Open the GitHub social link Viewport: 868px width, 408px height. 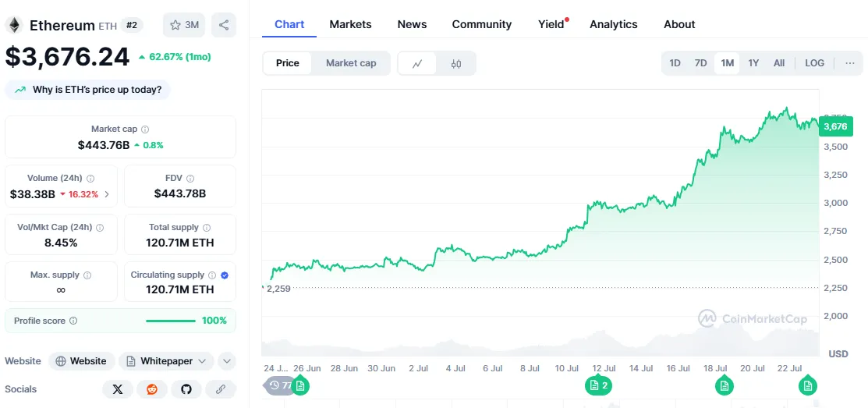[x=186, y=388]
